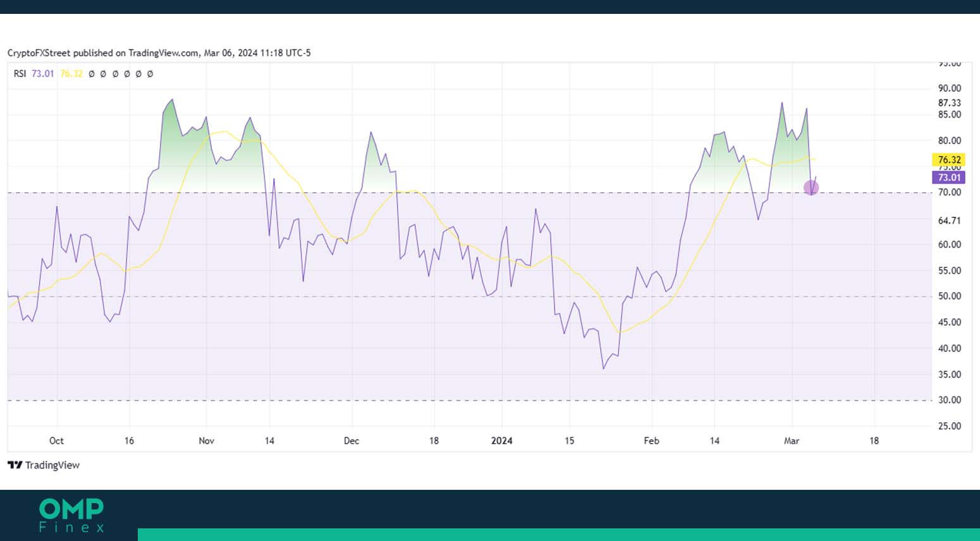
Task: Click the yellow 76.32 price label on the axis
Action: point(949,160)
